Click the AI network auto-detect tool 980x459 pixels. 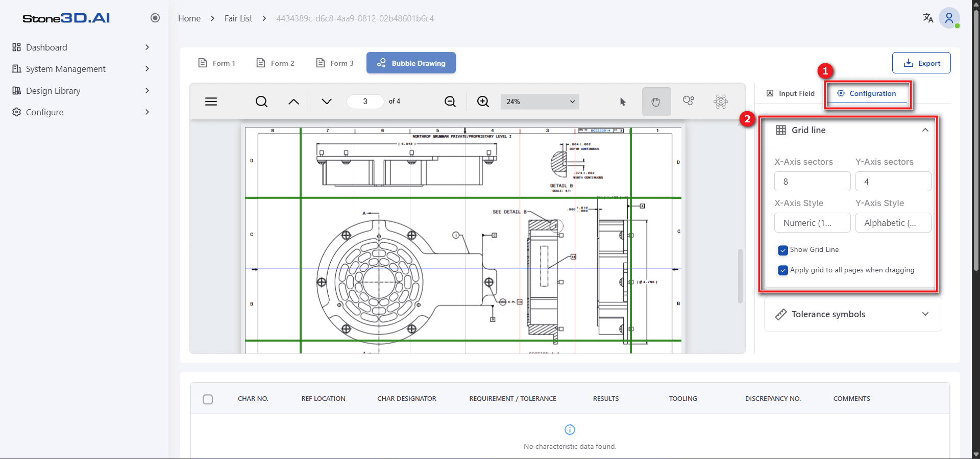pos(721,101)
